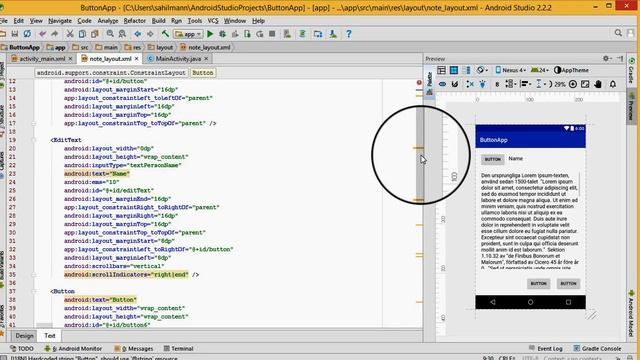Toggle the Palette side panel

tap(429, 83)
